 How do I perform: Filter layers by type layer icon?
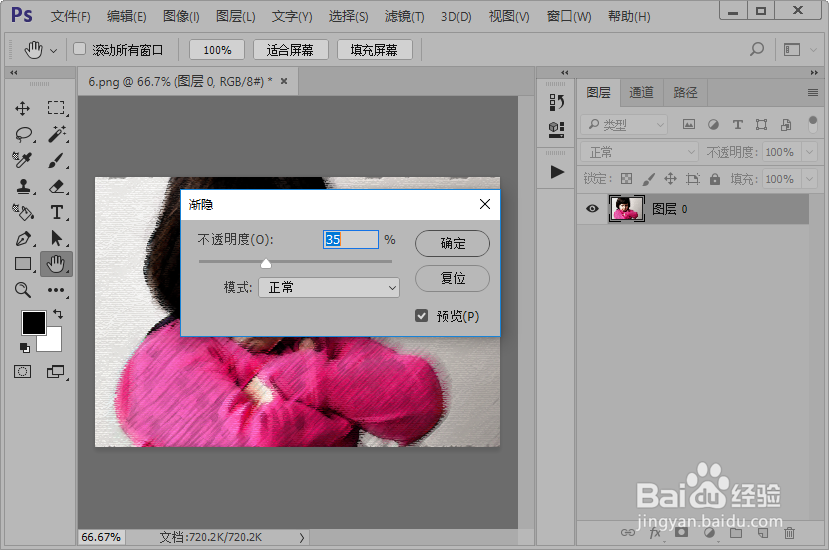tap(738, 124)
